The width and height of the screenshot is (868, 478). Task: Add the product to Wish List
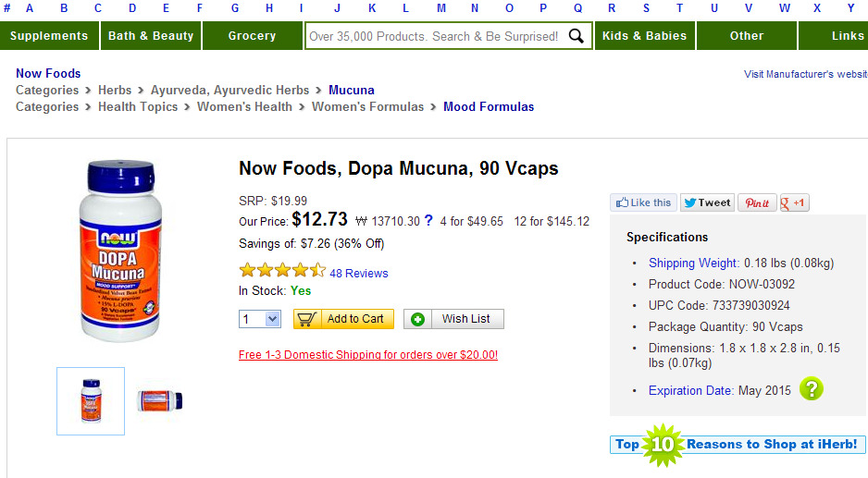[x=453, y=319]
